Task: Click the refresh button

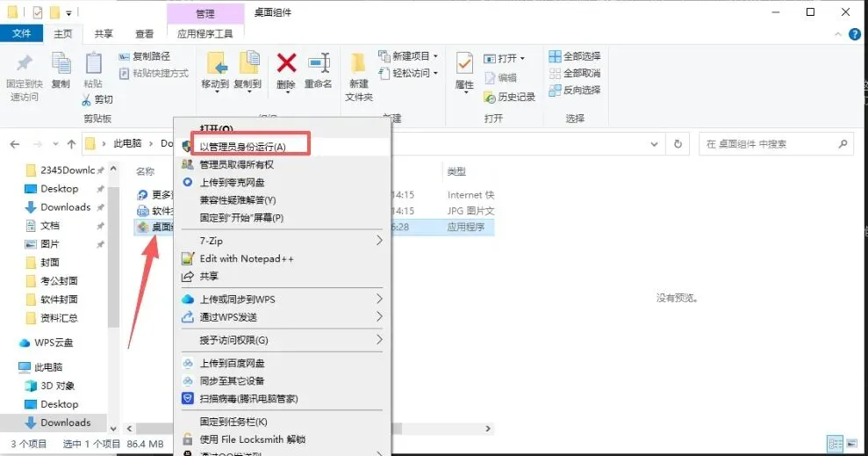Action: (x=678, y=144)
